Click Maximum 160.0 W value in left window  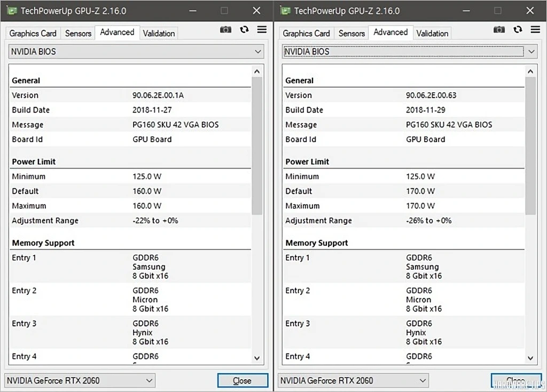(147, 206)
